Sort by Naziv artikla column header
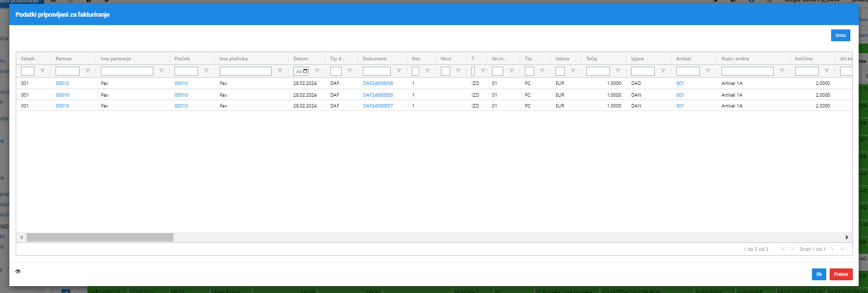Image resolution: width=868 pixels, height=293 pixels. pyautogui.click(x=735, y=59)
